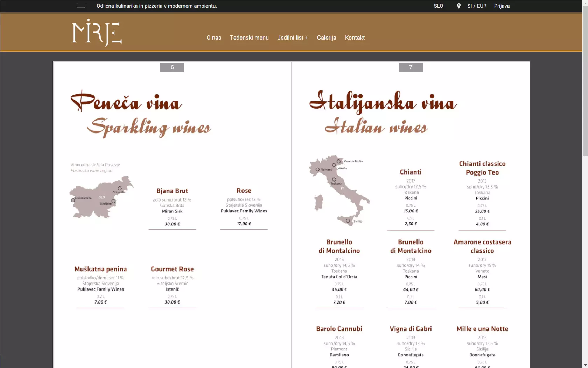Go to Tedenski menu
588x368 pixels.
(249, 38)
